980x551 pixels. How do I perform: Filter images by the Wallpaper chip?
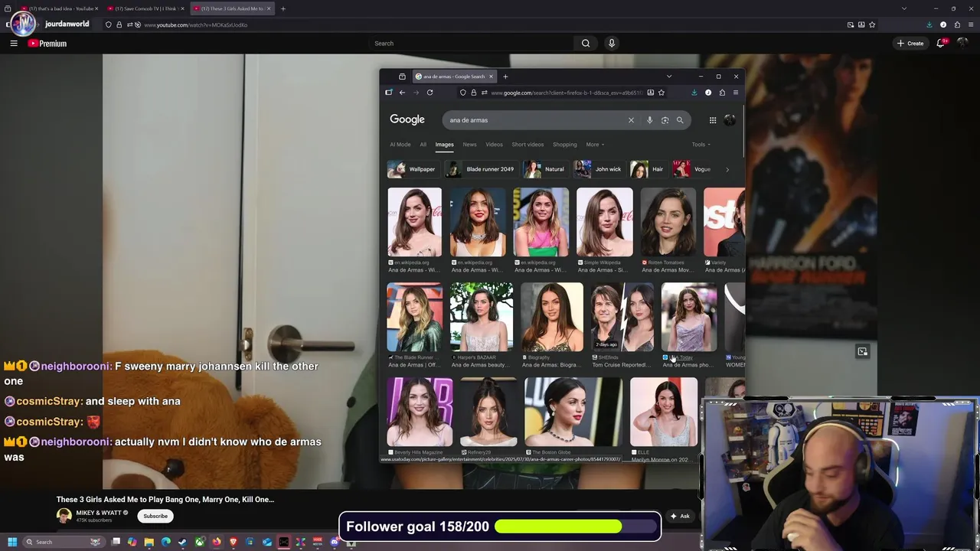click(x=412, y=169)
